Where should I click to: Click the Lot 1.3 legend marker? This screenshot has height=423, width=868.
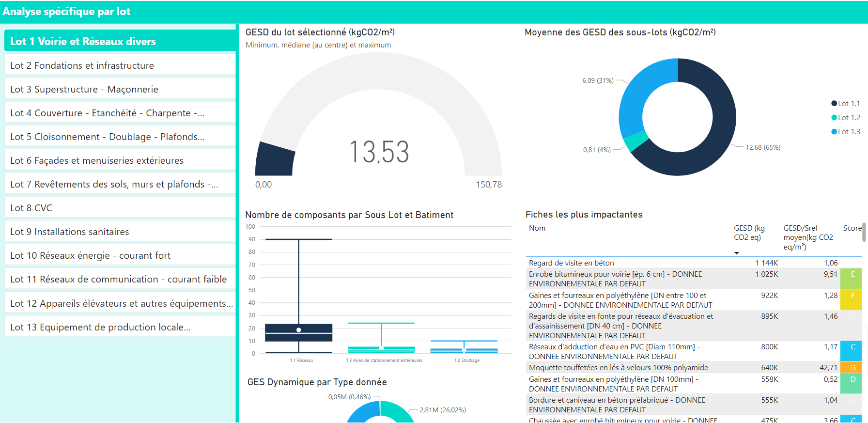click(834, 131)
